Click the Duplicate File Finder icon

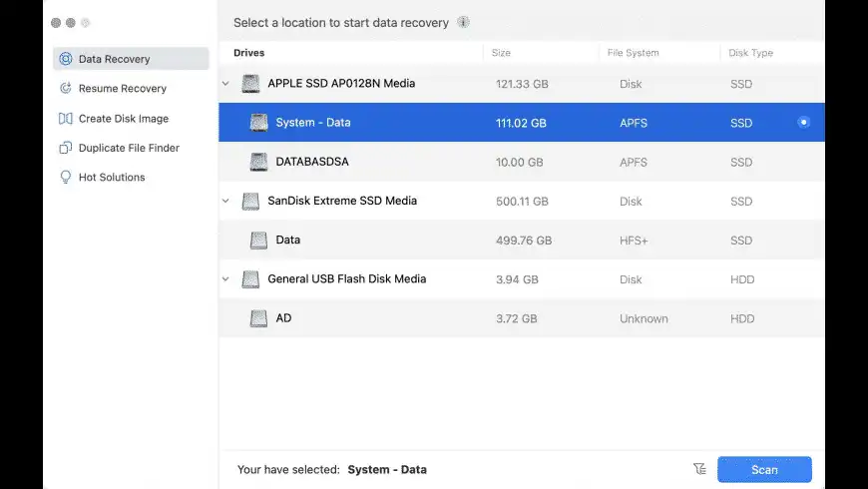click(x=65, y=148)
